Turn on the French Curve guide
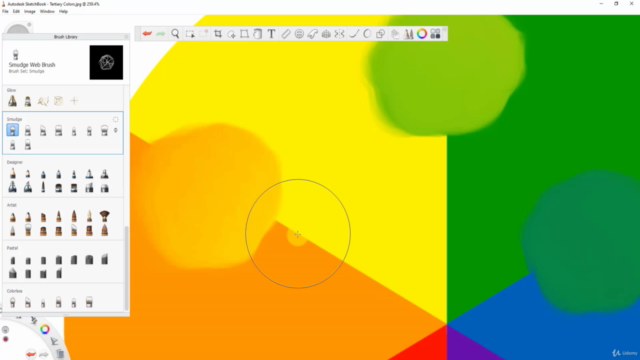 (x=313, y=34)
